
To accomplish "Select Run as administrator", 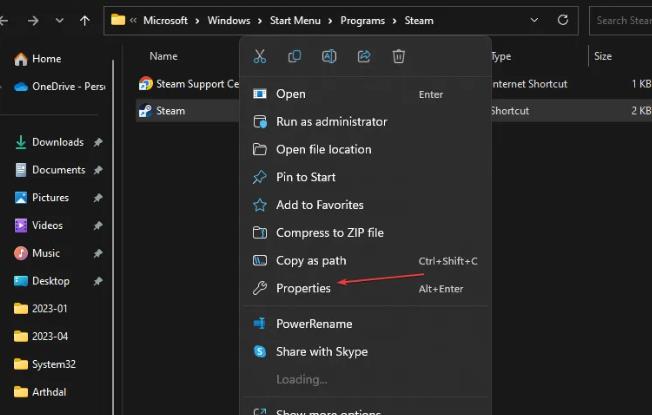I will tap(366, 122).
